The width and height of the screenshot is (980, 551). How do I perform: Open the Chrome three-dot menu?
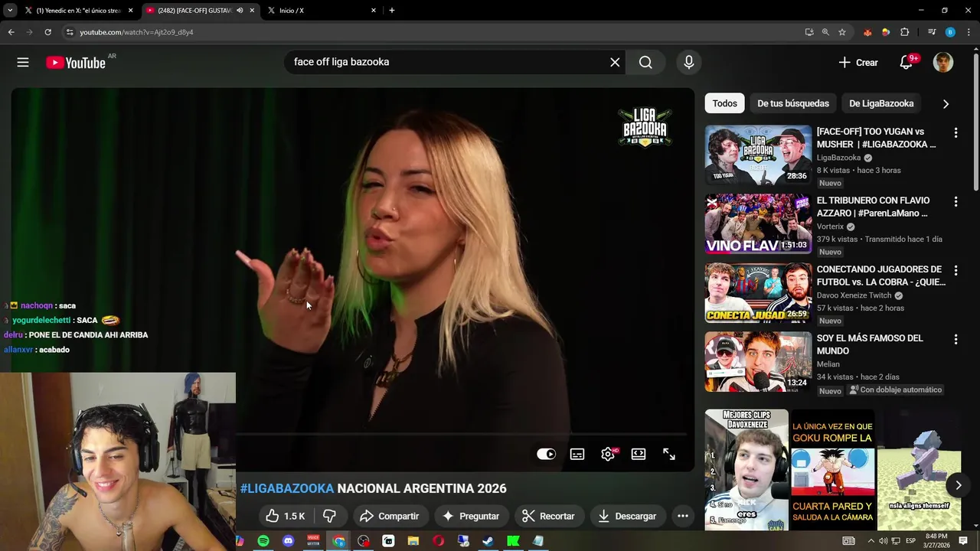[x=969, y=32]
